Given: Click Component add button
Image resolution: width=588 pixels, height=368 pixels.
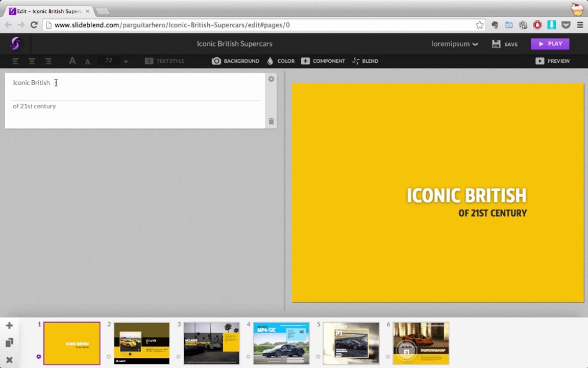Looking at the screenshot, I should point(323,61).
